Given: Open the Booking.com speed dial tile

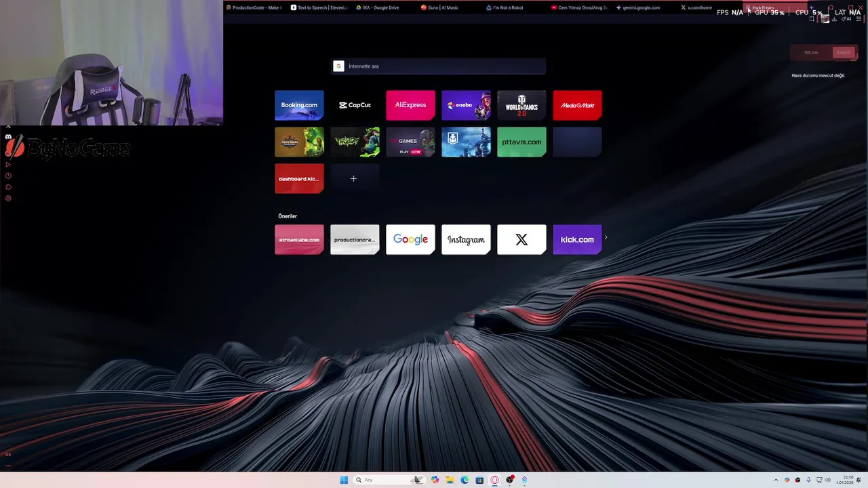Looking at the screenshot, I should click(x=299, y=105).
